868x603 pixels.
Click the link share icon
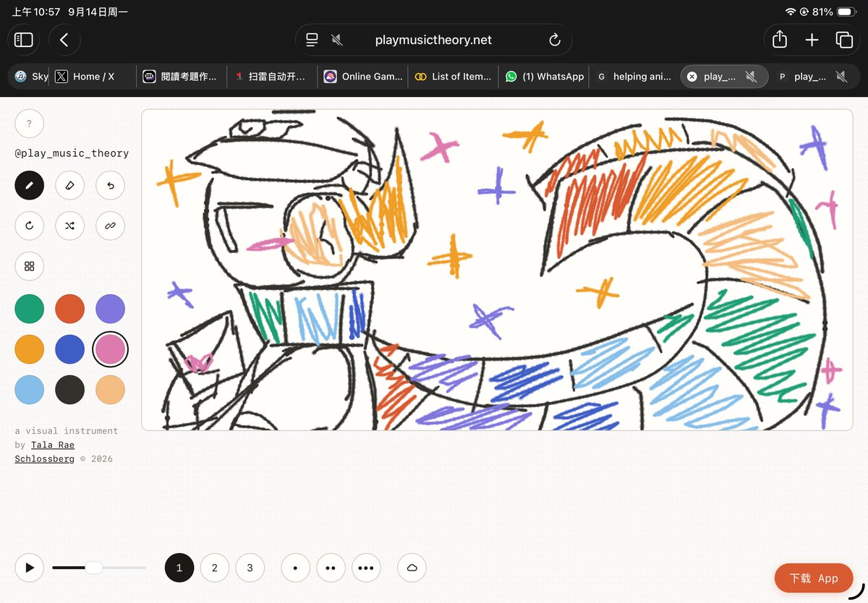(x=111, y=226)
